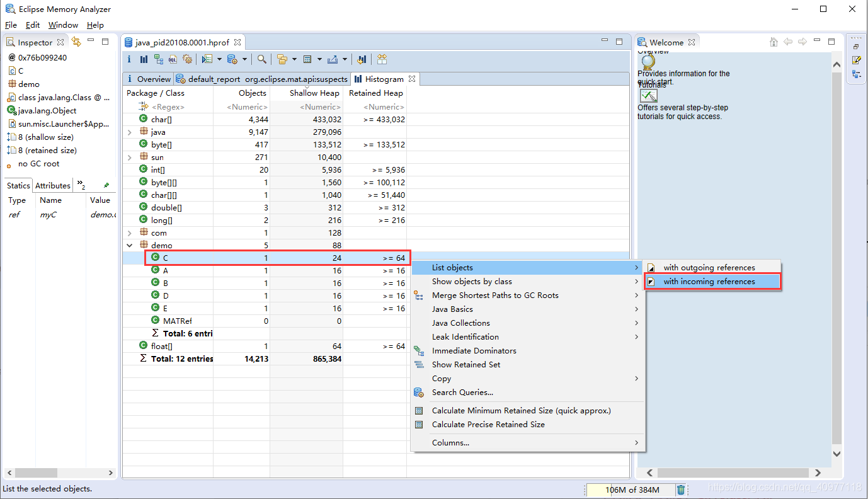868x499 pixels.
Task: Choose with incoming references
Action: coord(712,282)
